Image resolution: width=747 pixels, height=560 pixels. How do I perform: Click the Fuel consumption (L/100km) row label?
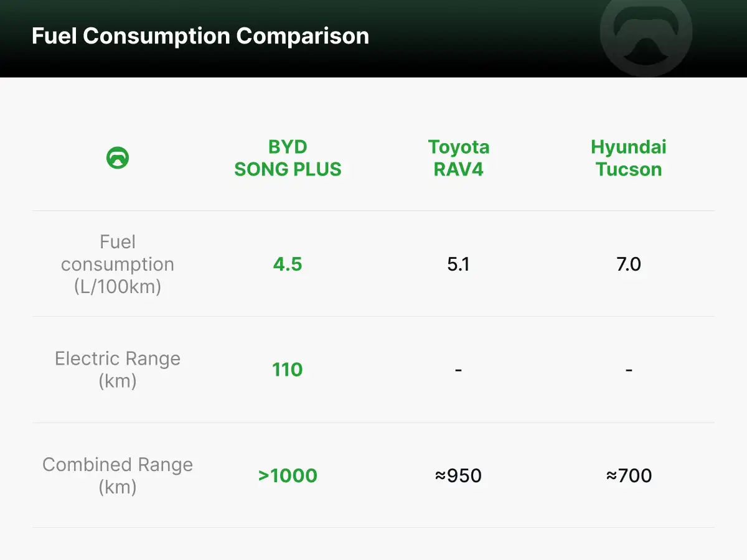point(118,264)
